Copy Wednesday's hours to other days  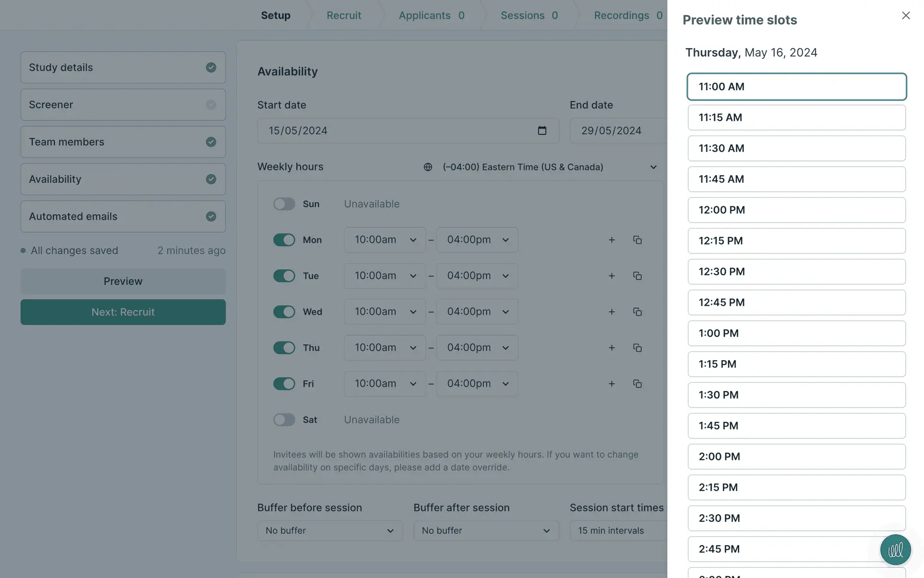pyautogui.click(x=637, y=312)
